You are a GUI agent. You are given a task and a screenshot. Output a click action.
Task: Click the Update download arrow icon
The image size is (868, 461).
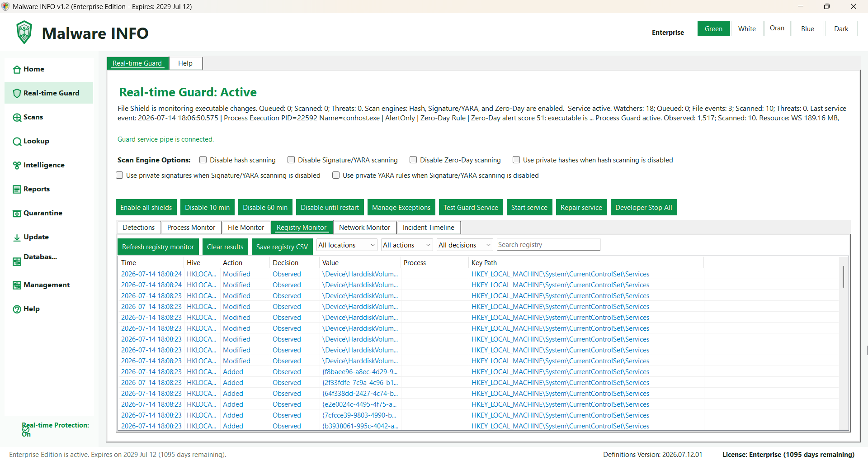point(17,237)
